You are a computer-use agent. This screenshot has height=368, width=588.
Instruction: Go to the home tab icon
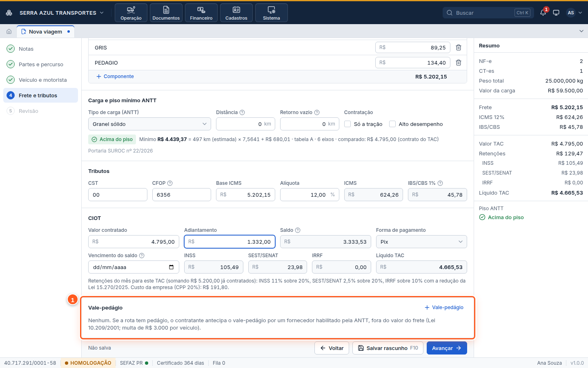tap(9, 31)
